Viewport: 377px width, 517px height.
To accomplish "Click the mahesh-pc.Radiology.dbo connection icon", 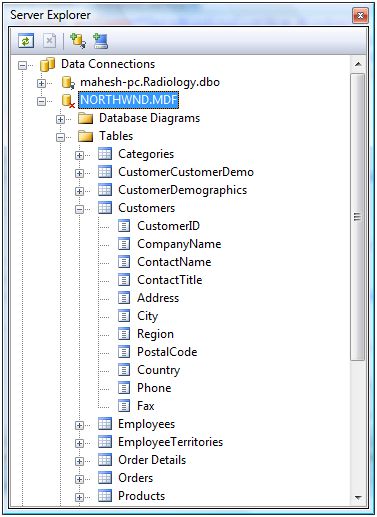I will pos(68,82).
